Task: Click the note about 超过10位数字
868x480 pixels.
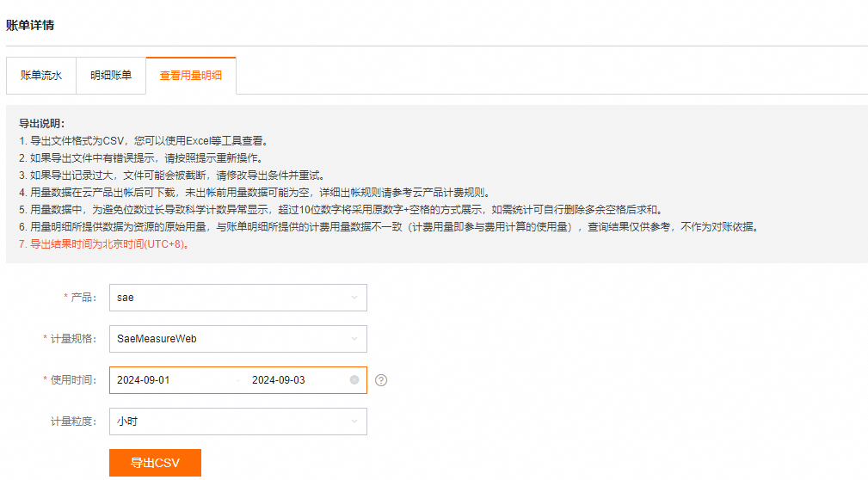Action: point(342,210)
